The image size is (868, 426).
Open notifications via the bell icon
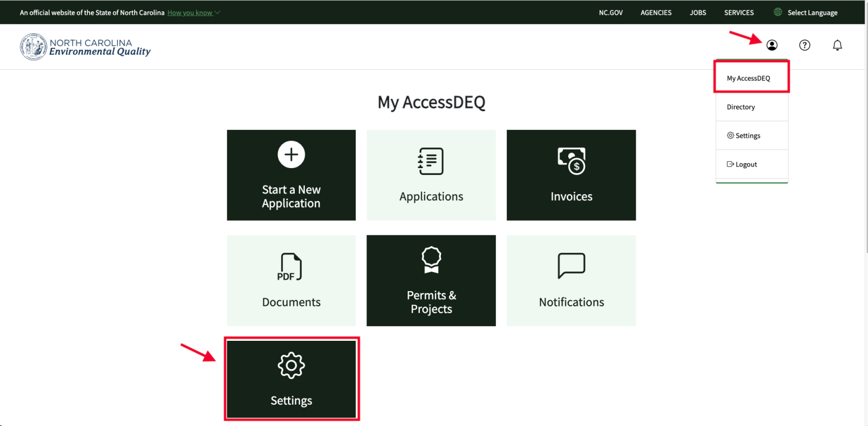point(838,45)
